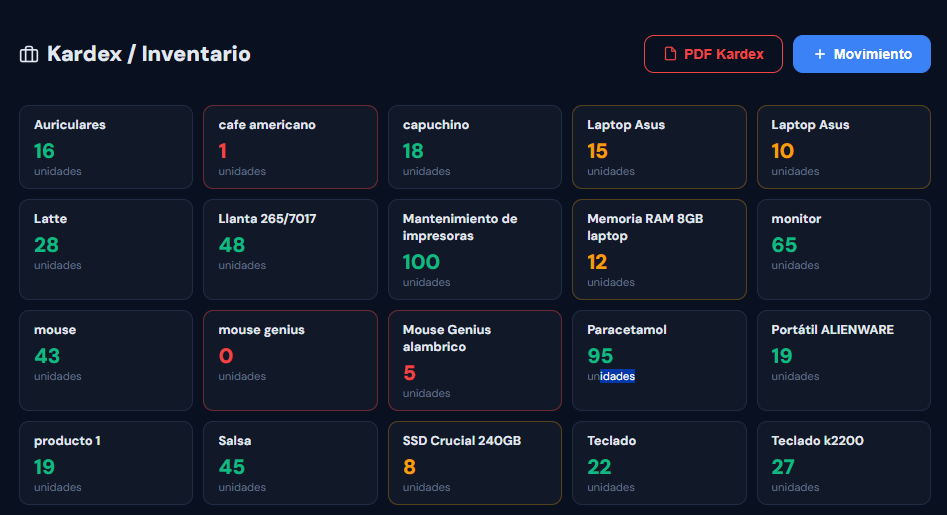Viewport: 947px width, 515px height.
Task: Select Mantenimiento de impresoras card
Action: coord(475,249)
